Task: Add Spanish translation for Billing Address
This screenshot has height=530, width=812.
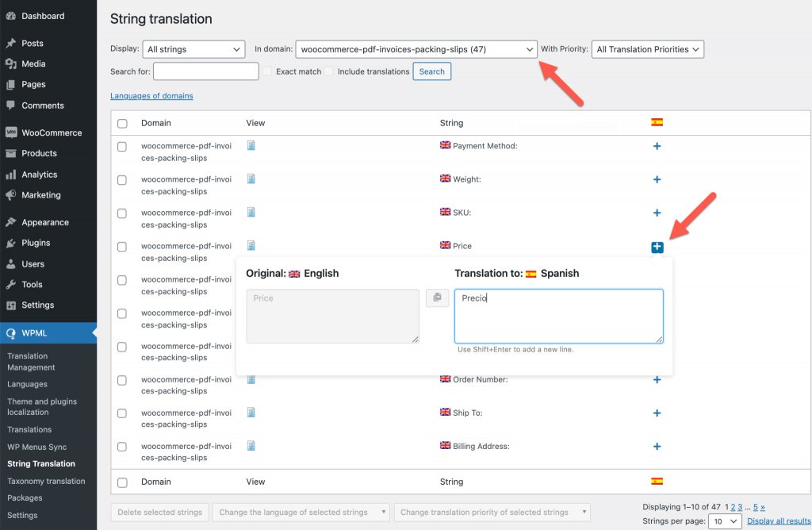Action: click(657, 447)
